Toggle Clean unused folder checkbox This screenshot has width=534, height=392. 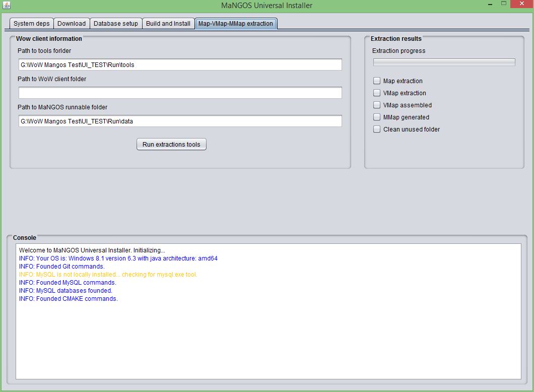[377, 129]
